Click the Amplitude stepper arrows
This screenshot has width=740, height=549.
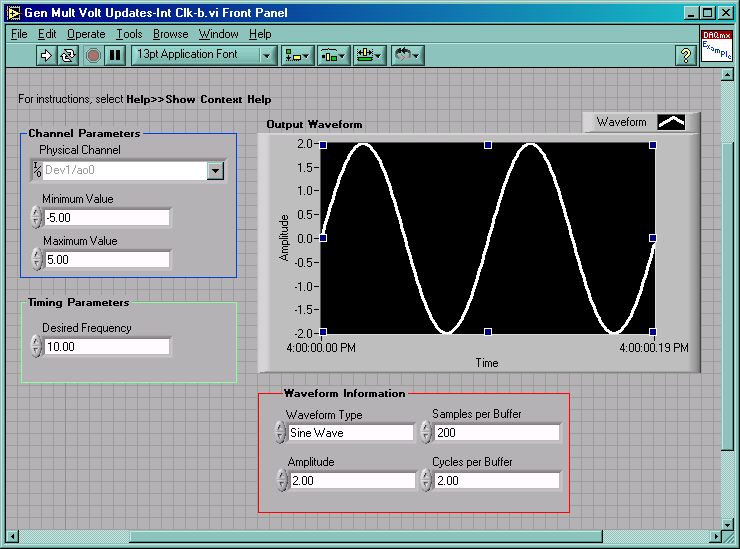282,480
